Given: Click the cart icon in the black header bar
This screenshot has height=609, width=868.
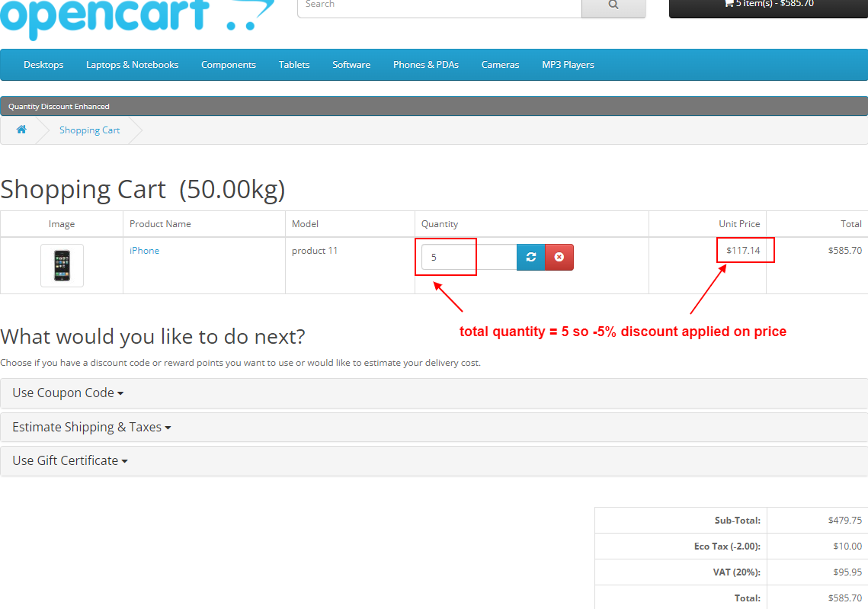Looking at the screenshot, I should (x=729, y=4).
